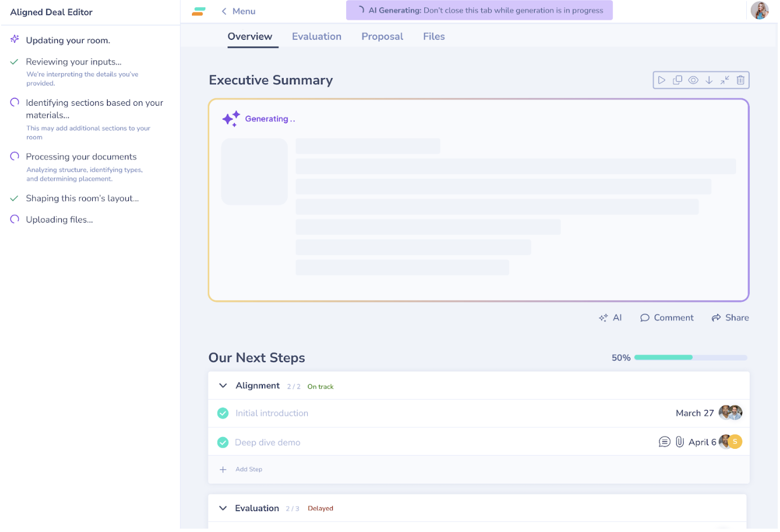This screenshot has height=532, width=780.
Task: Open the Proposal tab
Action: point(382,37)
